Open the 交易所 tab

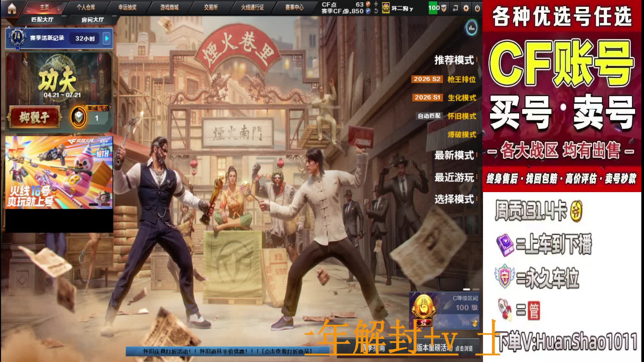pyautogui.click(x=211, y=7)
